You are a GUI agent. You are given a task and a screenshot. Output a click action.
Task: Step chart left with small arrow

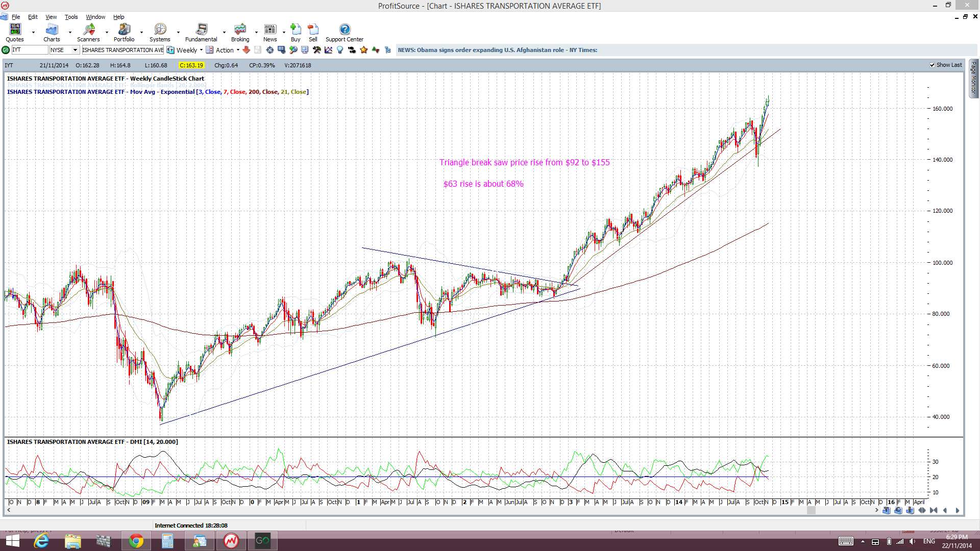(x=946, y=510)
